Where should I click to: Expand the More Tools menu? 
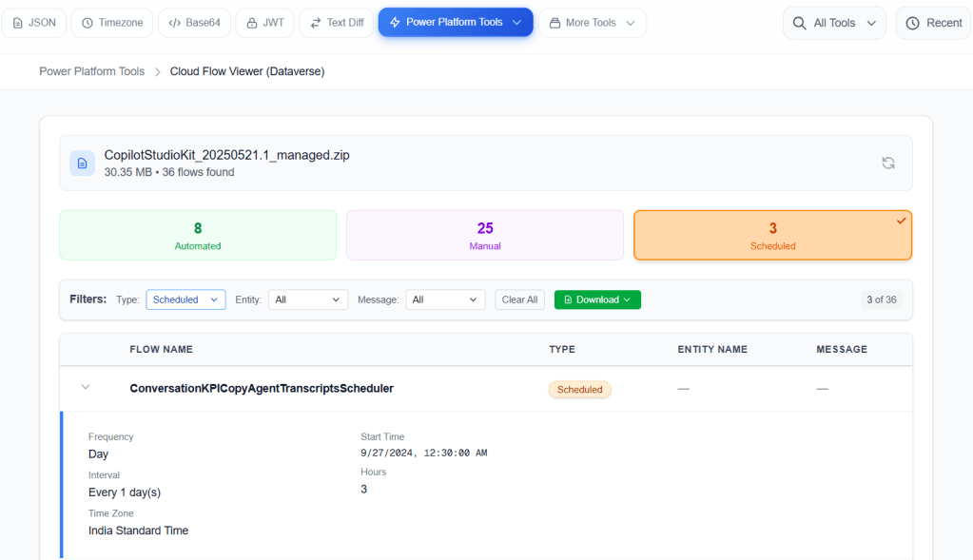point(592,23)
